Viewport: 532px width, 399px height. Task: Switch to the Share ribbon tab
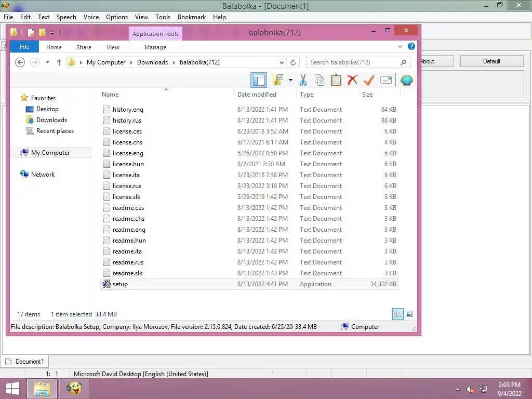[x=84, y=47]
